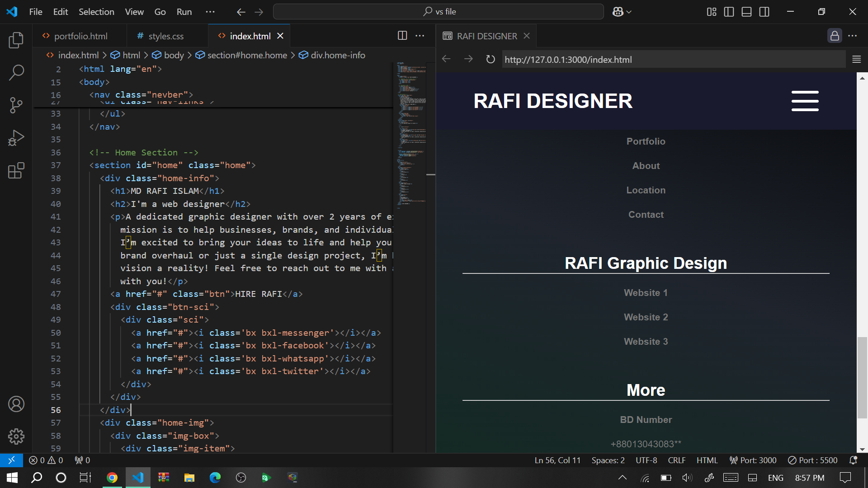Viewport: 868px width, 488px height.
Task: Reload the preview browser page
Action: click(491, 59)
